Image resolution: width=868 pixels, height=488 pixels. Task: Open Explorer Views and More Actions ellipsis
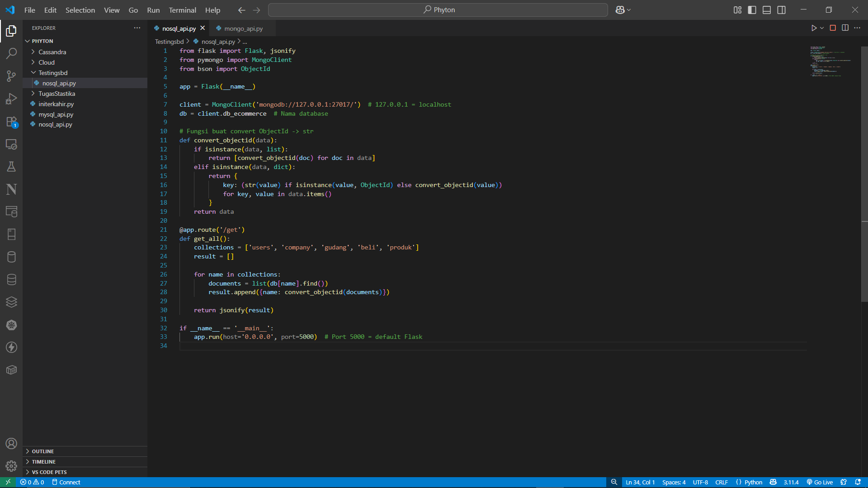(137, 28)
